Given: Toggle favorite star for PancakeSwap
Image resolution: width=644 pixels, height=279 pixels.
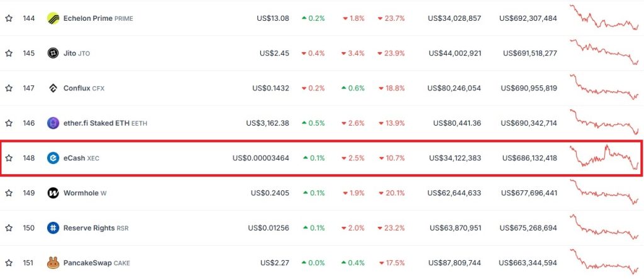Looking at the screenshot, I should (x=9, y=263).
